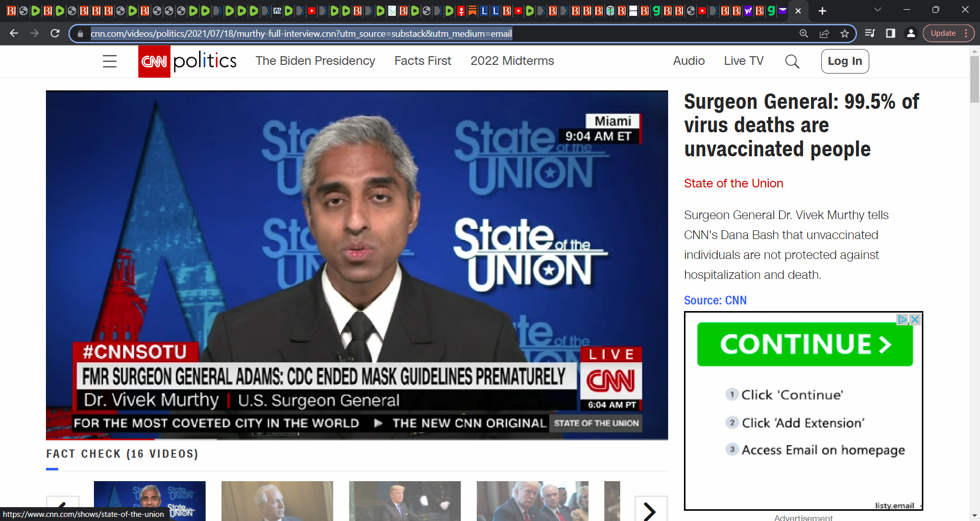Open Chrome menu three dots beside Update
980x521 pixels.
click(x=966, y=33)
